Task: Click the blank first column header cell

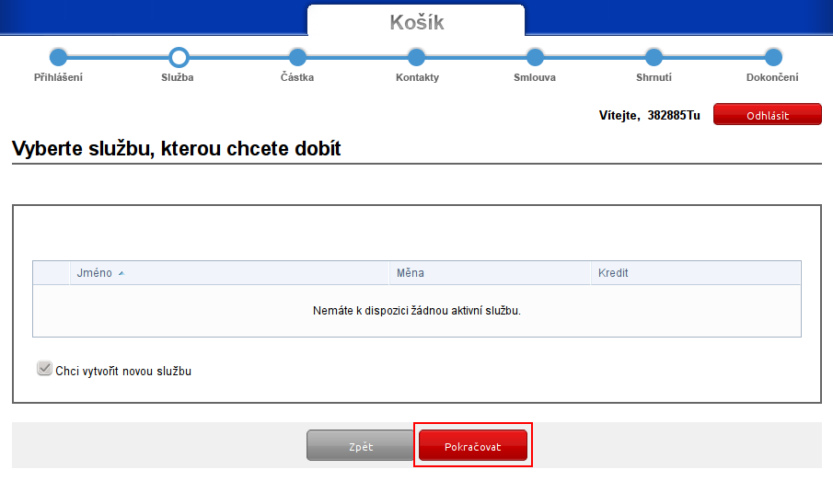Action: coord(52,273)
